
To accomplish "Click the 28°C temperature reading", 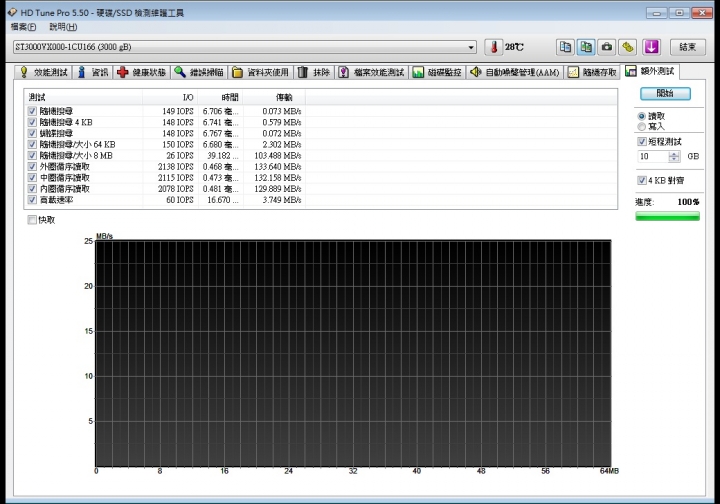I will tap(514, 47).
